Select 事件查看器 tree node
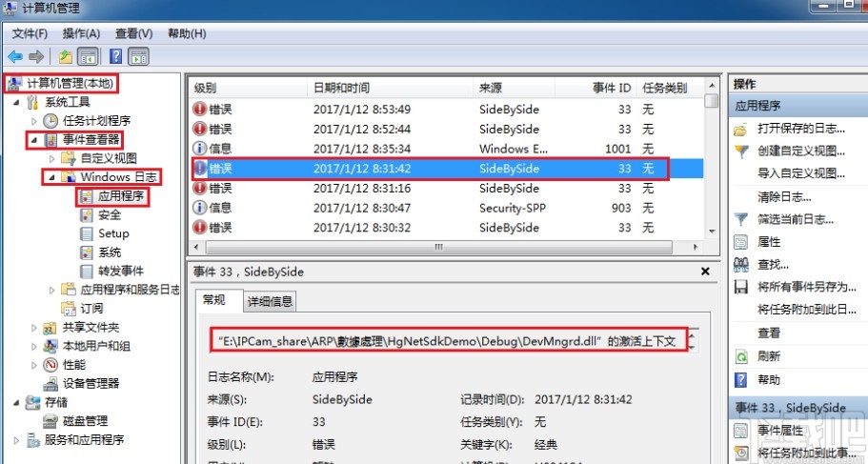This screenshot has height=464, width=868. click(91, 139)
